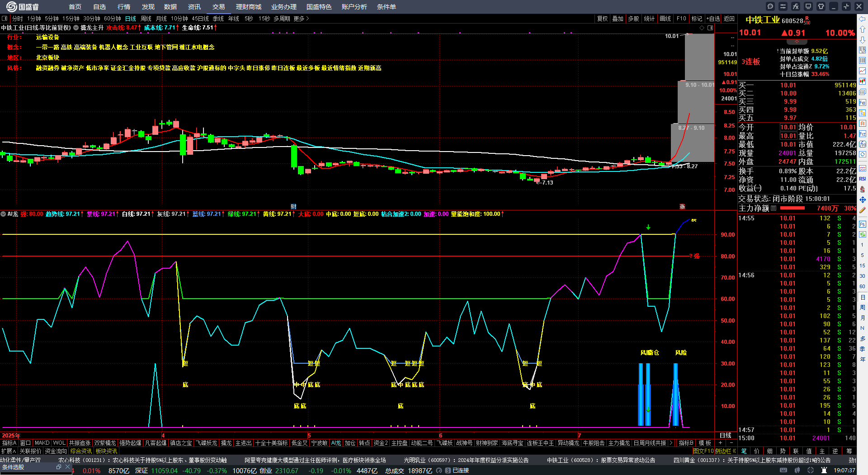Open the settings sliders icon in title bar
The image size is (868, 475).
[x=783, y=6]
